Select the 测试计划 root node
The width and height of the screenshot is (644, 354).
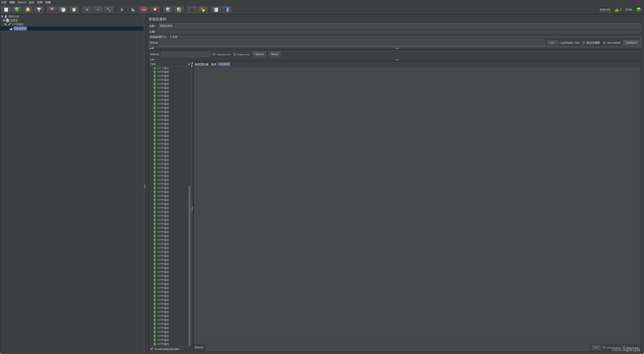[x=13, y=17]
